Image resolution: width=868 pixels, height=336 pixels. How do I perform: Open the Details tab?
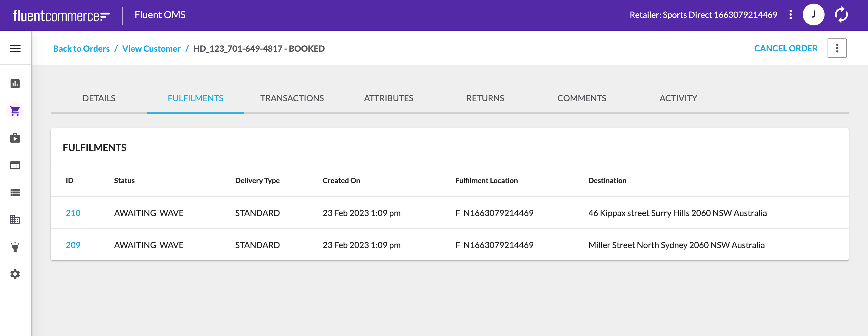click(99, 98)
